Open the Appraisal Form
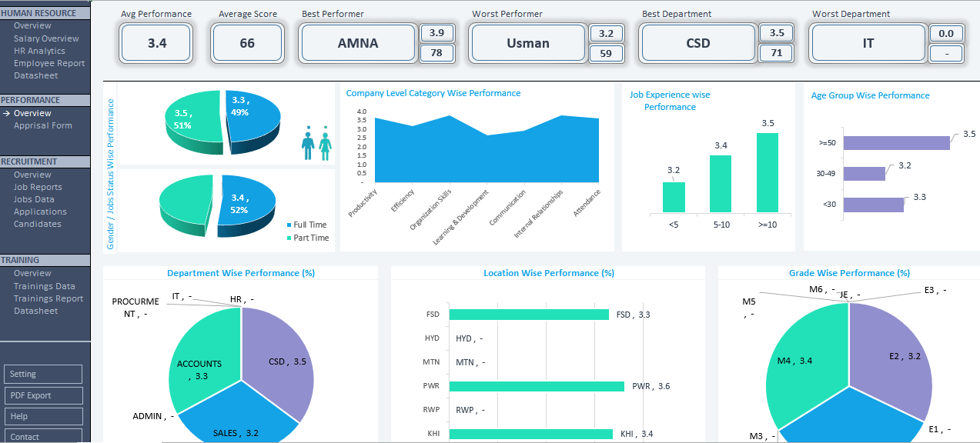Image resolution: width=980 pixels, height=443 pixels. point(42,125)
